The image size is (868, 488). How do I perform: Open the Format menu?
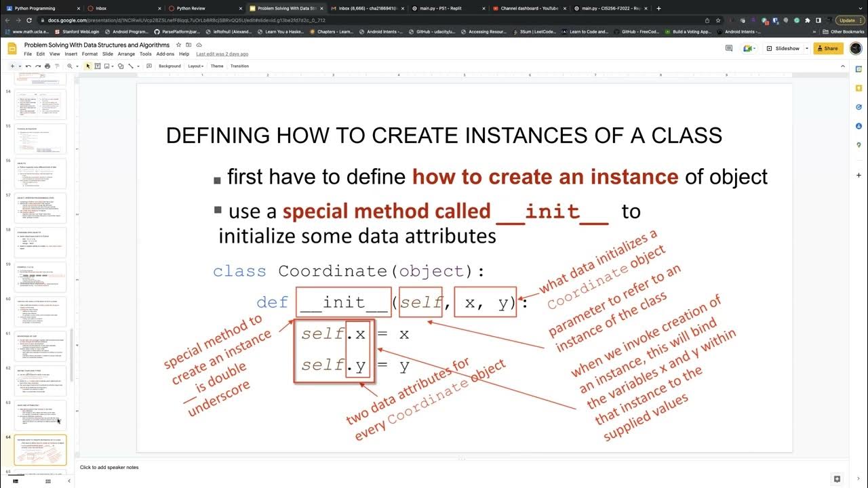pos(90,54)
